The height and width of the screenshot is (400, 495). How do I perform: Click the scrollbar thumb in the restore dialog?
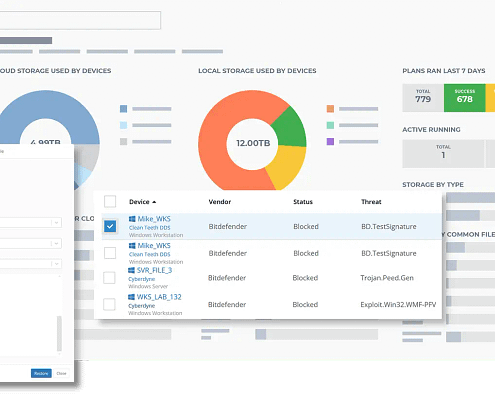click(x=59, y=333)
